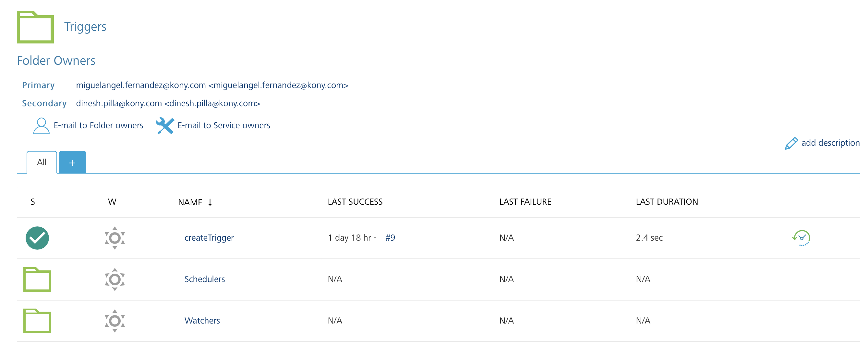Switch to the All tab
Image resolution: width=868 pixels, height=353 pixels.
[x=42, y=162]
